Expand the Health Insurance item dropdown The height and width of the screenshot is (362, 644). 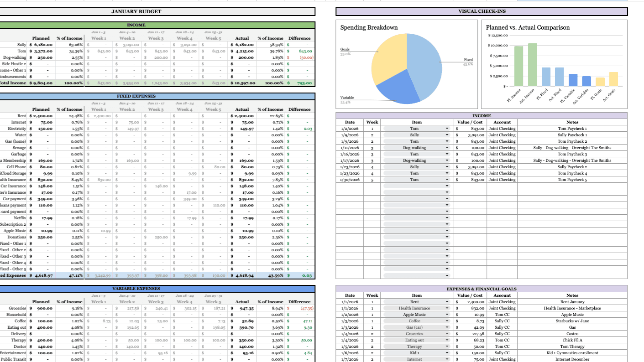coord(447,308)
